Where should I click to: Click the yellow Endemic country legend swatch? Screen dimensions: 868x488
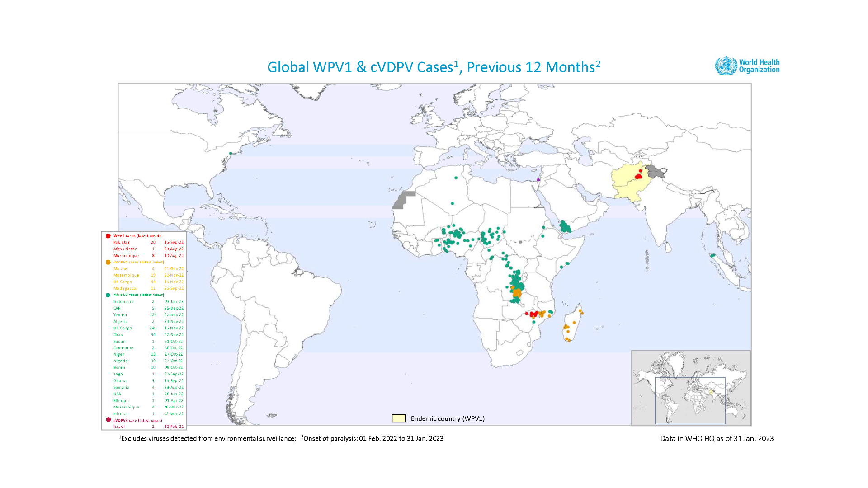(x=398, y=418)
